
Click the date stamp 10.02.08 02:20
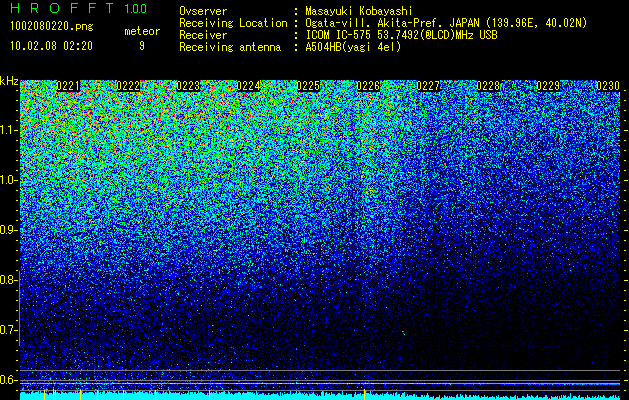[51, 46]
